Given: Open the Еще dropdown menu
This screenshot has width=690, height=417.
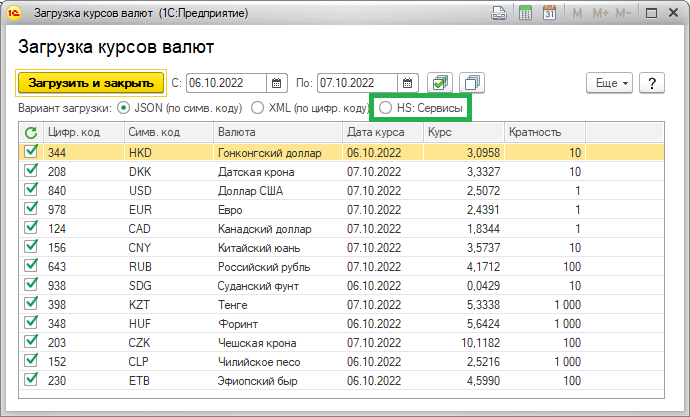Looking at the screenshot, I should coord(609,83).
